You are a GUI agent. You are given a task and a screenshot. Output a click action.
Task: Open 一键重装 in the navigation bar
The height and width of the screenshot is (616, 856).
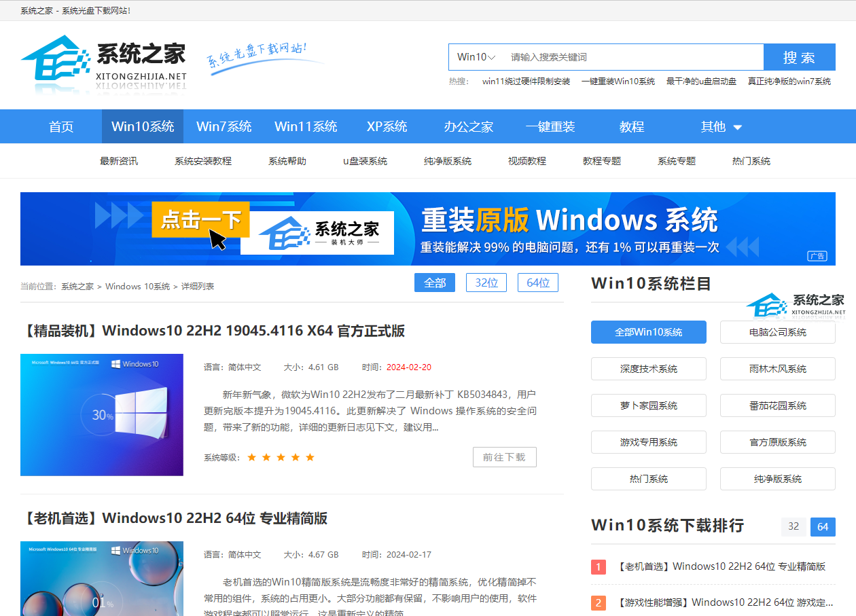tap(550, 126)
